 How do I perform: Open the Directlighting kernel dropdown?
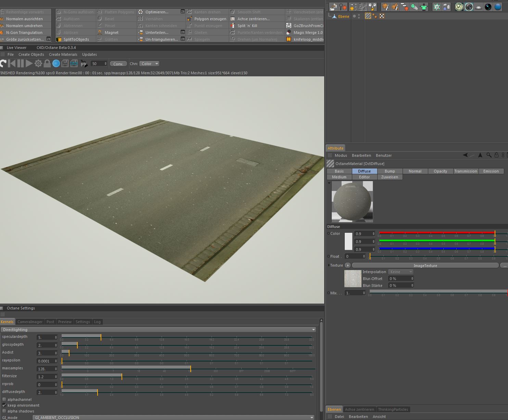pyautogui.click(x=158, y=330)
